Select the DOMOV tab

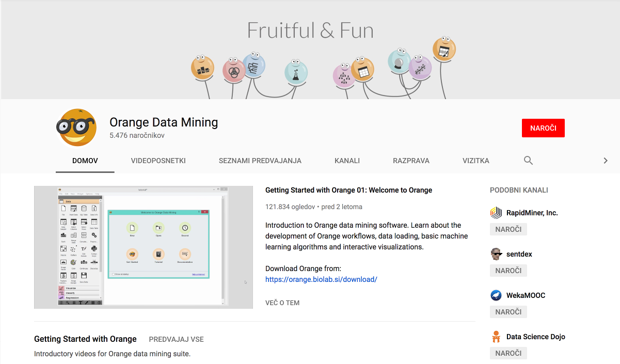click(x=85, y=161)
